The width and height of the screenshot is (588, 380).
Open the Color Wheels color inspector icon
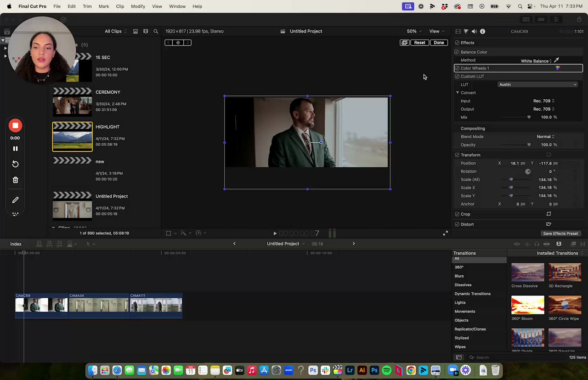(558, 68)
